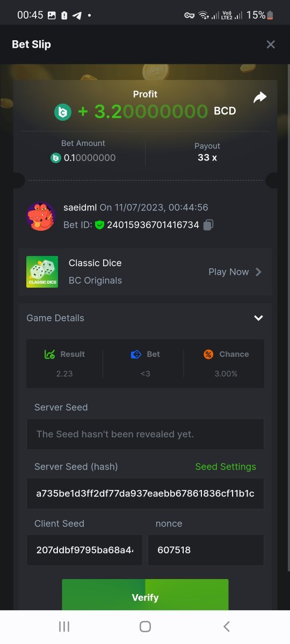The width and height of the screenshot is (290, 644).
Task: Click the green Verify button
Action: [x=145, y=595]
